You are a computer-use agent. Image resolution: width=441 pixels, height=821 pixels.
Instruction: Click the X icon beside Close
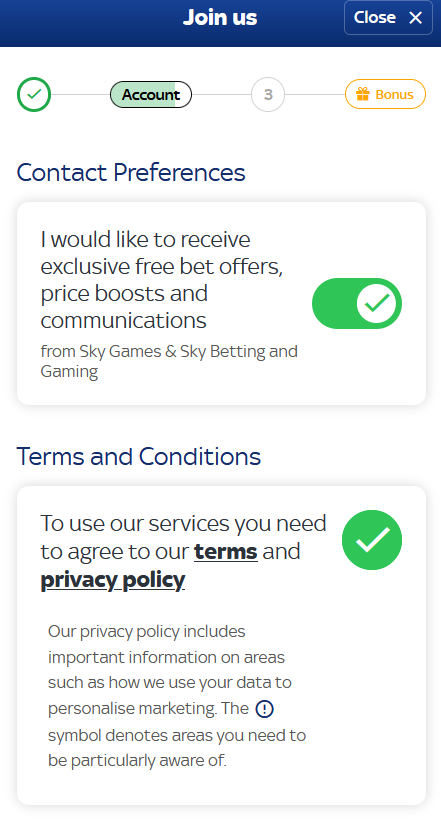click(416, 18)
